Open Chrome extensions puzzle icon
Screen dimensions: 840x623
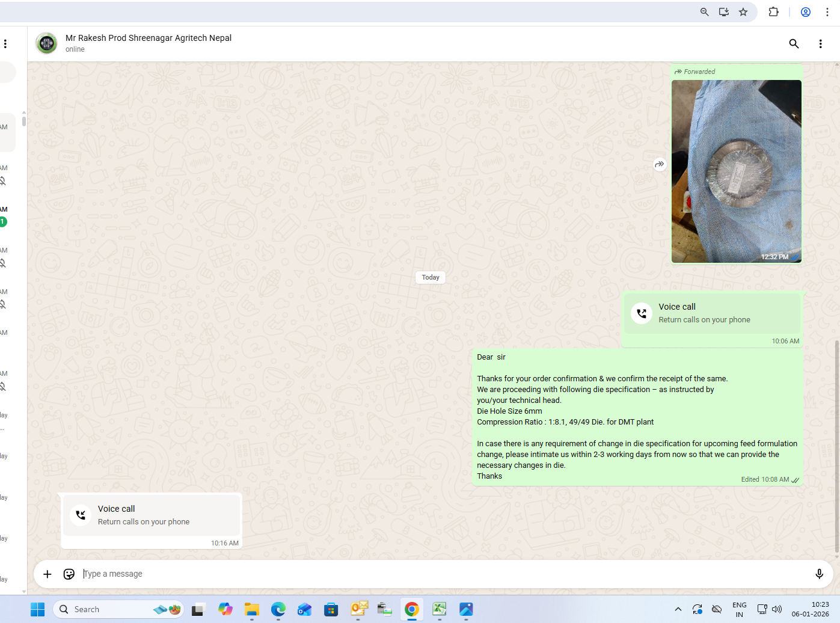(773, 12)
